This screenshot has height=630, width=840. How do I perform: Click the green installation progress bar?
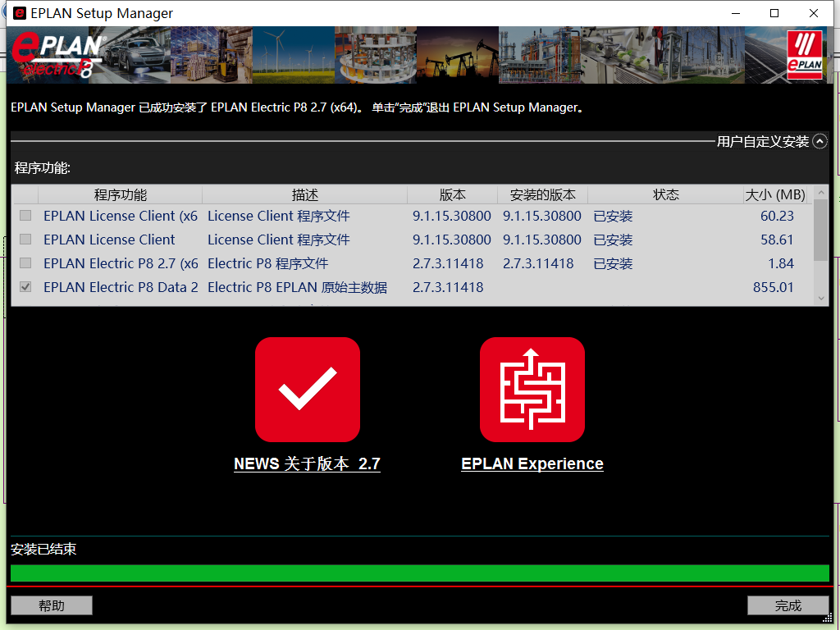(419, 573)
